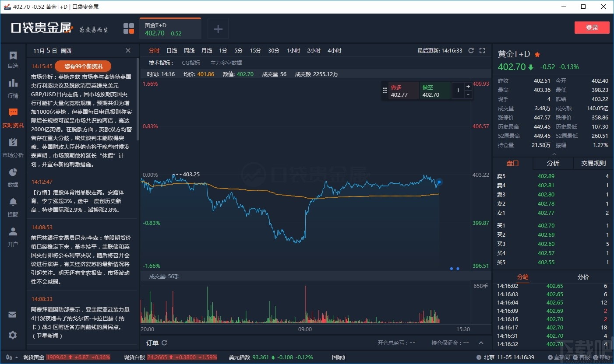Click 您有99个新资讯 notification bubble
Screen dimensions: 614x364
(x=83, y=66)
